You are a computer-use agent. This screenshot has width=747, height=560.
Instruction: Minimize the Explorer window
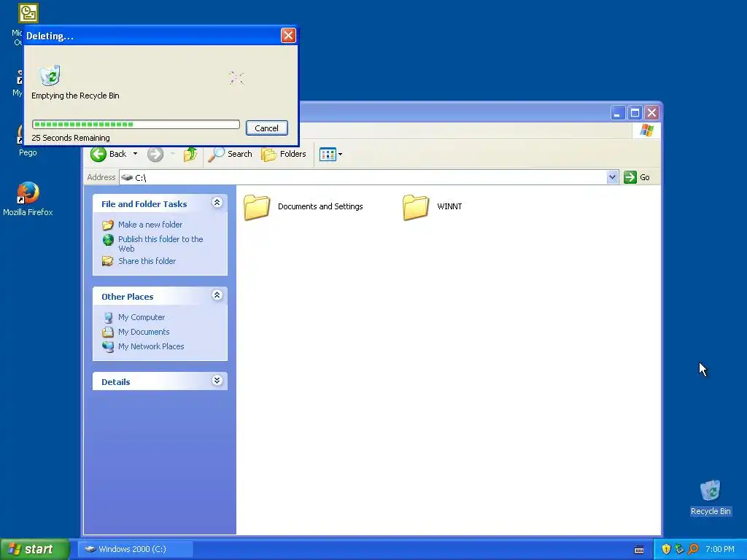tap(617, 113)
